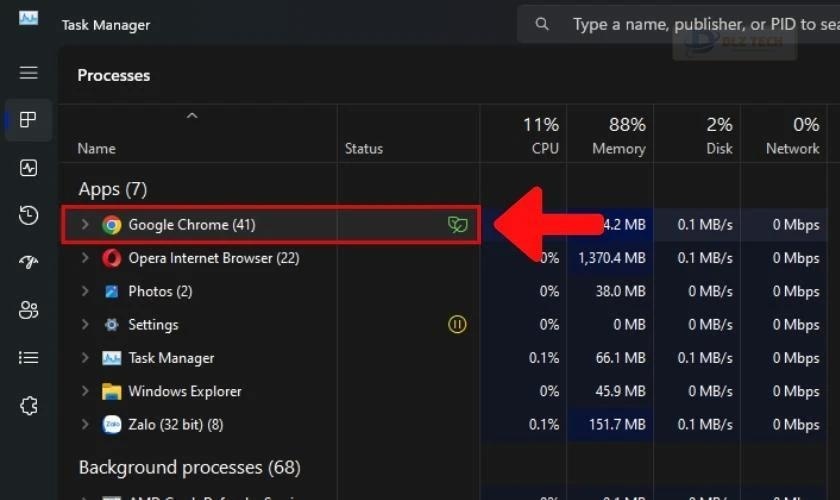
Task: Open App history sidebar page
Action: click(x=28, y=215)
